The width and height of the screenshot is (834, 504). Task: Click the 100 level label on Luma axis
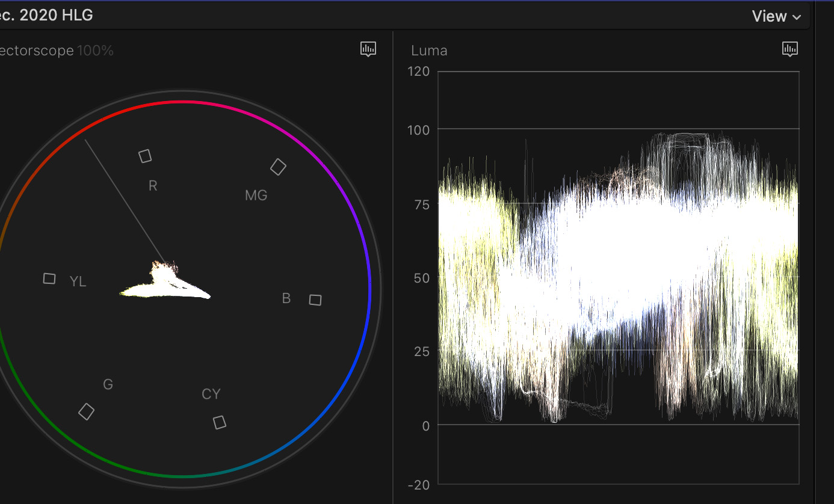[419, 129]
